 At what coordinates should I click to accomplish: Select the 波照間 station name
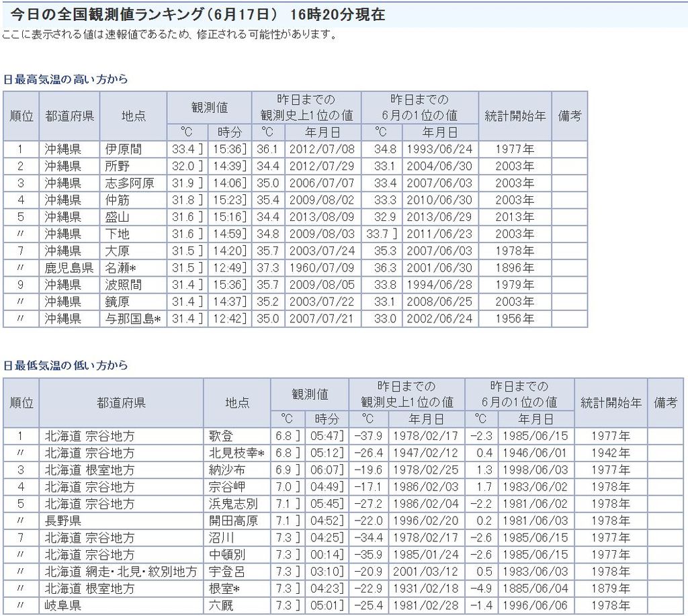124,284
